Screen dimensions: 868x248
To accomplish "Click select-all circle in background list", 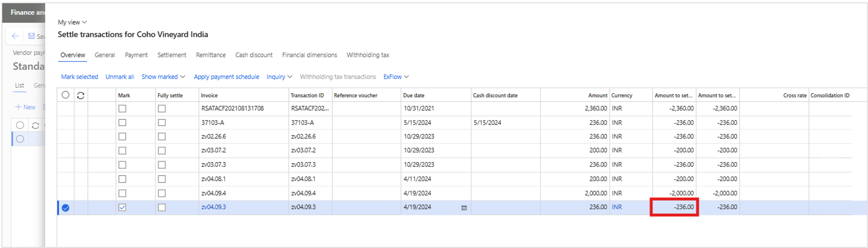I will (20, 125).
